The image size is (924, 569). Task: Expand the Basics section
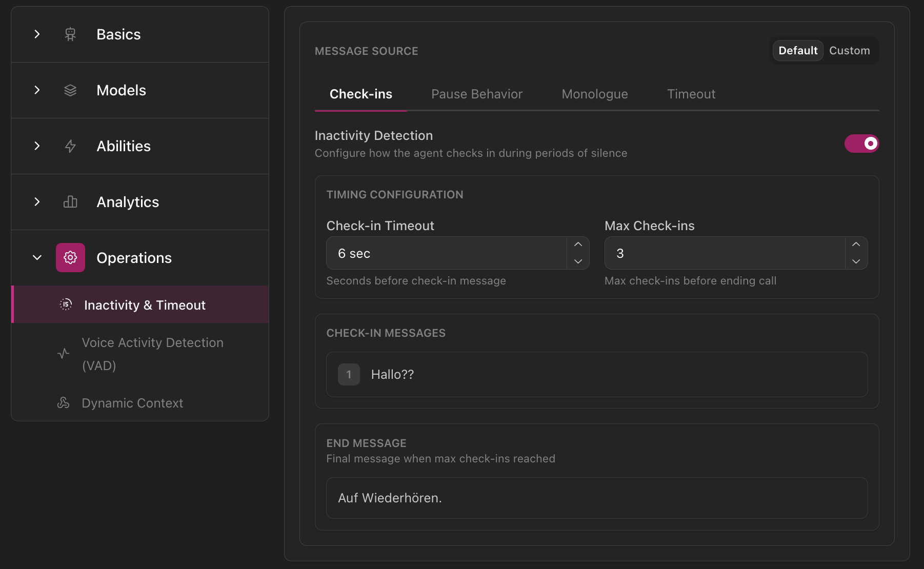tap(36, 34)
